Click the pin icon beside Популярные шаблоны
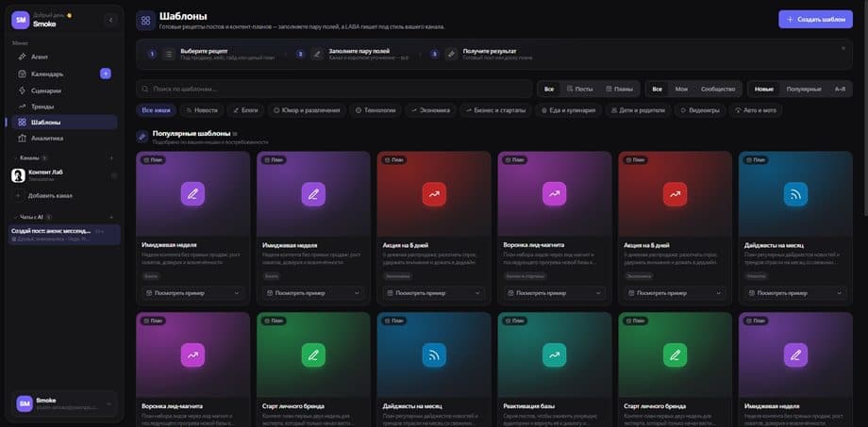Screen dimensions: 868x427 (x=142, y=136)
